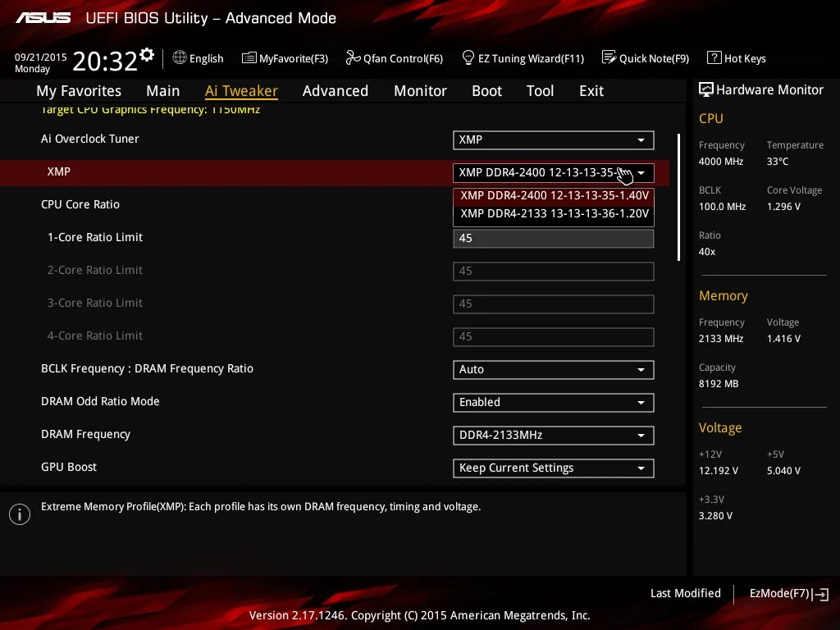Click the BCLK value 100.0 MHz
This screenshot has height=630, width=840.
pos(722,206)
